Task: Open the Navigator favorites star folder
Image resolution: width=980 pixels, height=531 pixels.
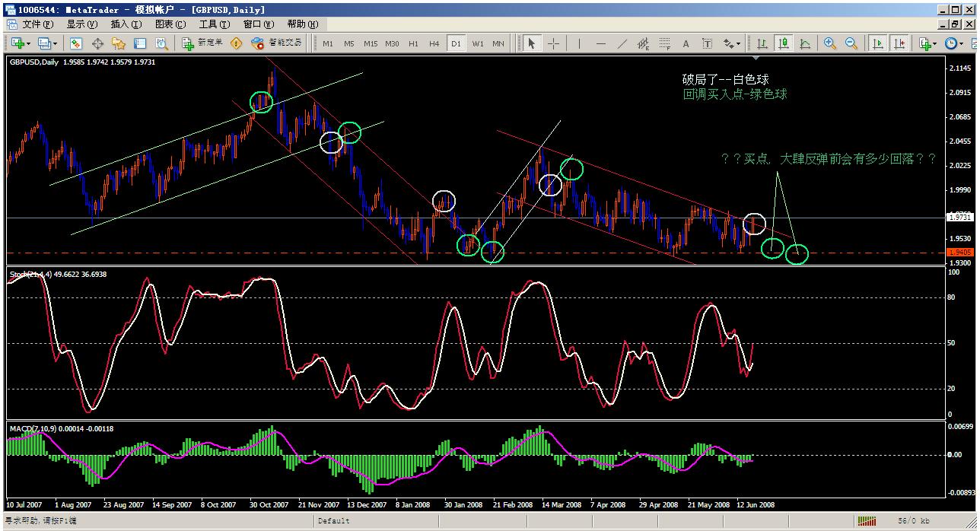Action: tap(119, 43)
